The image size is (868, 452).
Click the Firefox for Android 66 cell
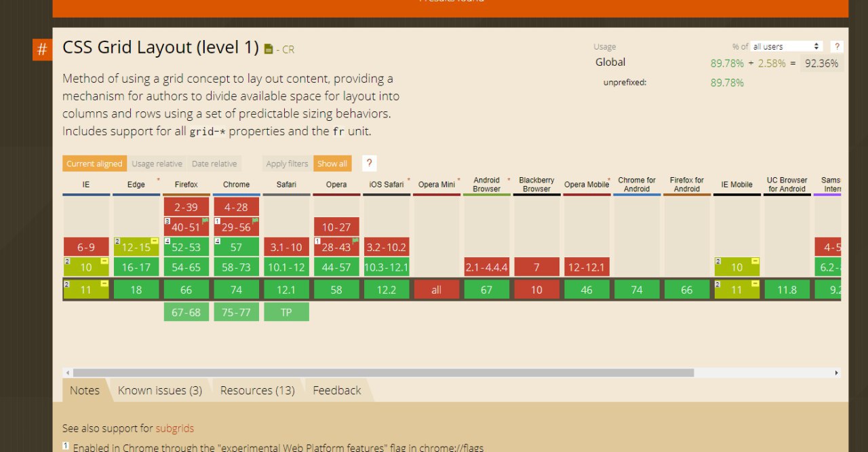pos(687,290)
